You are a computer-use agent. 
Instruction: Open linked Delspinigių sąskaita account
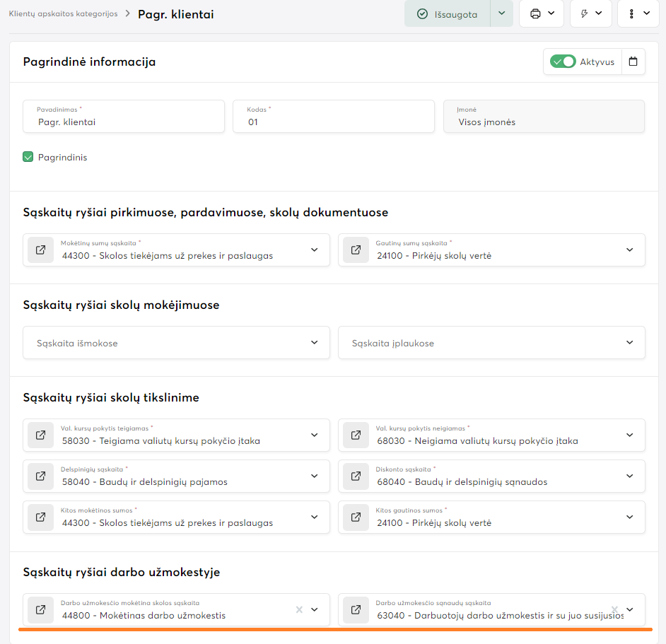click(40, 476)
